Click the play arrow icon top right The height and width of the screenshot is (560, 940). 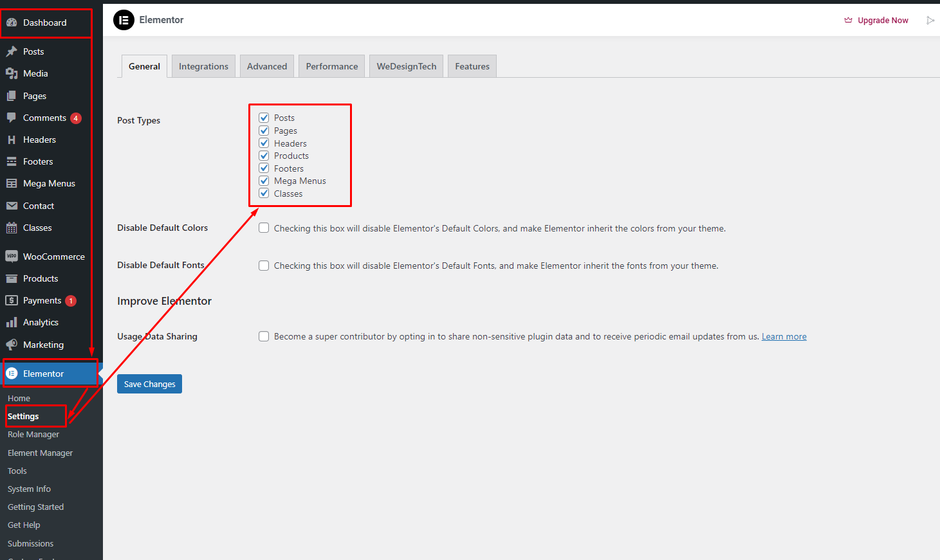click(930, 21)
